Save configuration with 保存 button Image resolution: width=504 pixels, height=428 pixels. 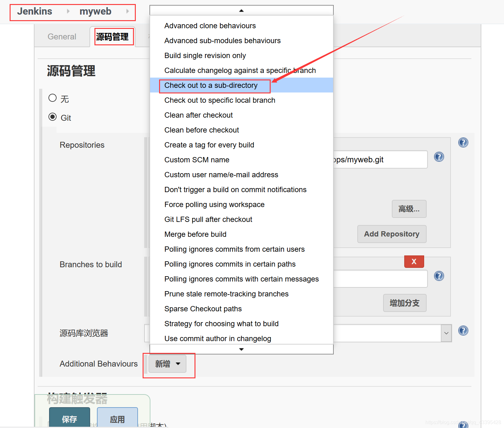click(70, 418)
